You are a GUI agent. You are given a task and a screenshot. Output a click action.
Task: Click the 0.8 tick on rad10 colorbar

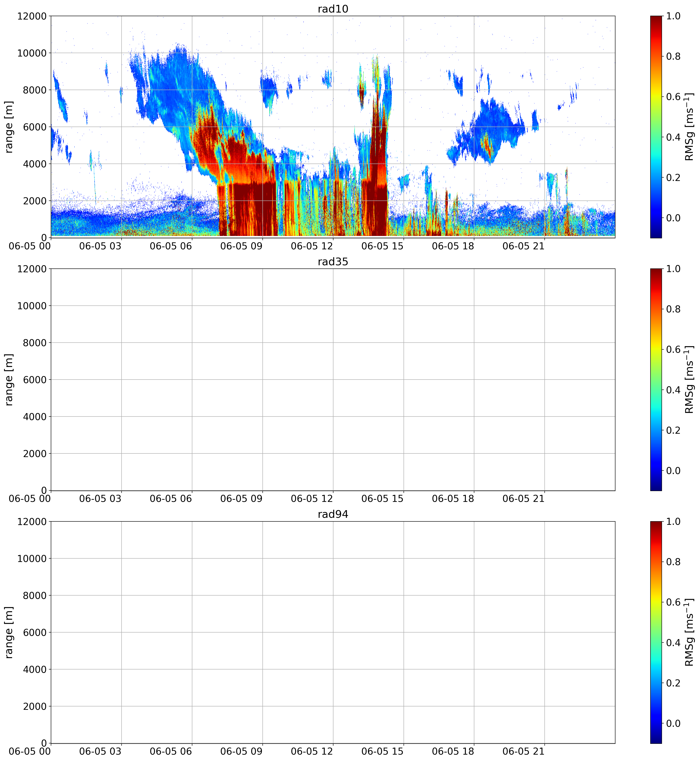point(673,56)
